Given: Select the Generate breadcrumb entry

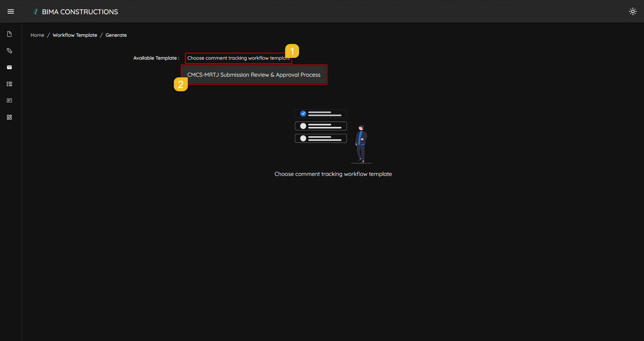Looking at the screenshot, I should [116, 35].
